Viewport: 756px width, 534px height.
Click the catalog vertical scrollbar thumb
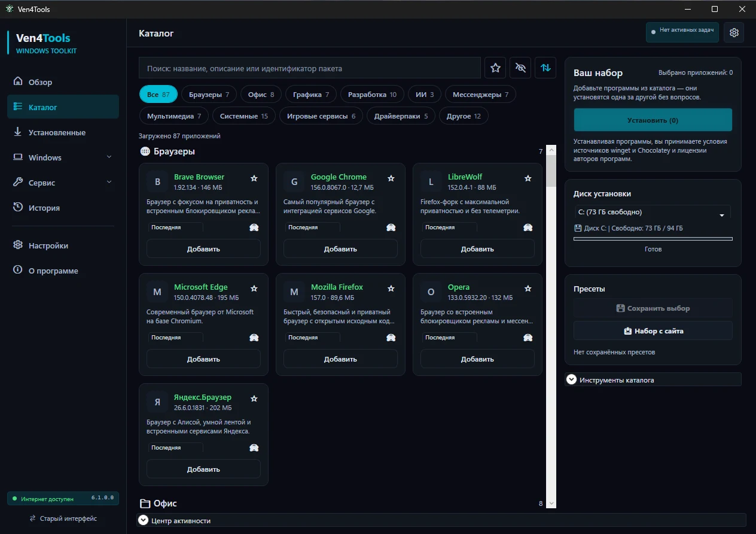(x=551, y=171)
